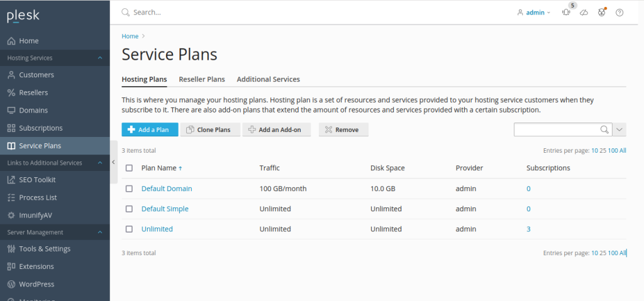
Task: Show All entries in bottom pager
Action: pyautogui.click(x=623, y=253)
